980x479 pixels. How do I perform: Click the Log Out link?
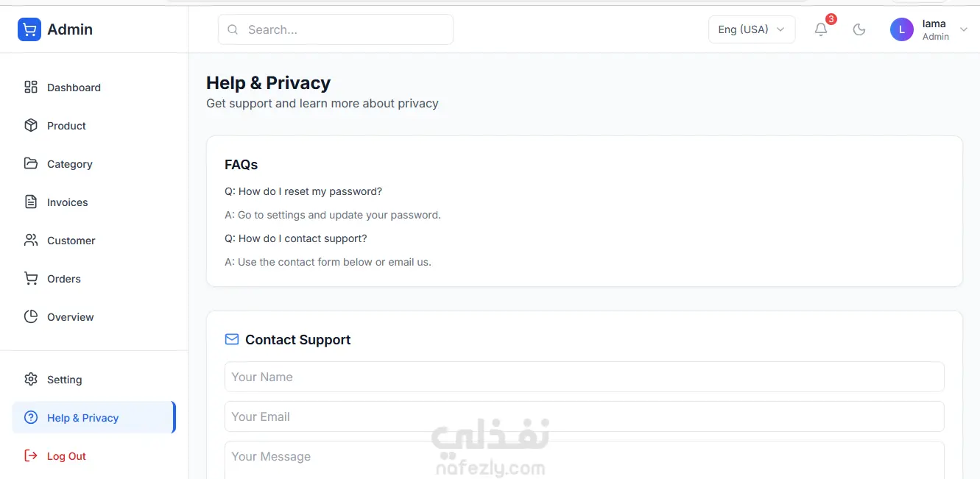coord(66,456)
